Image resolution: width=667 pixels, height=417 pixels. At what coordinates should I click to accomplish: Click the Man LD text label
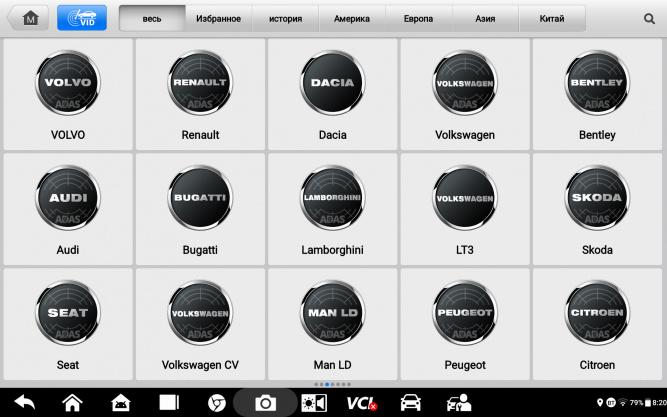click(x=333, y=365)
